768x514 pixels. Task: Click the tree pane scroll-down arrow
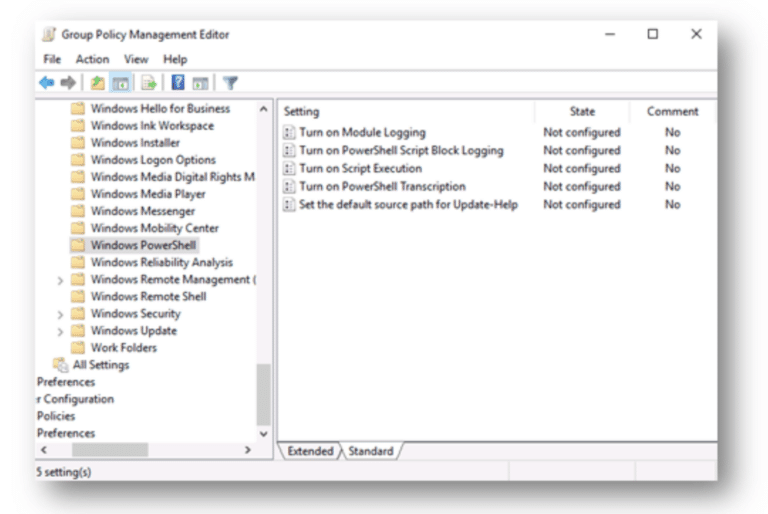(264, 434)
